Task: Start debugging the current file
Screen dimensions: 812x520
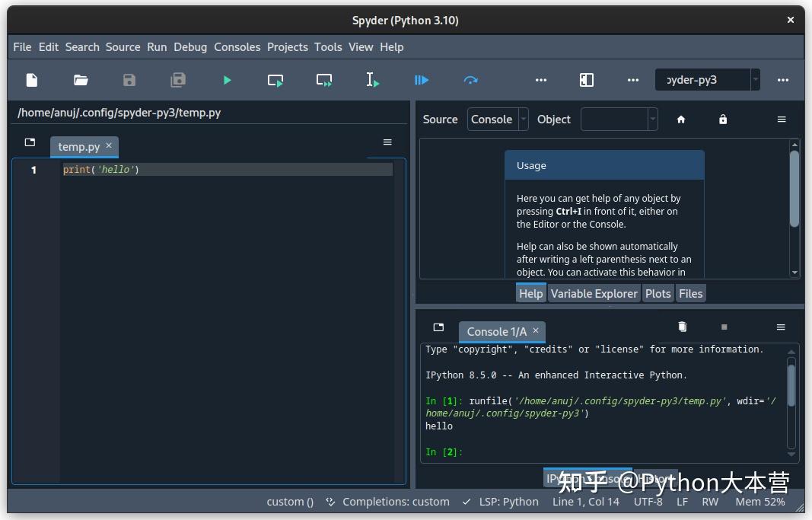Action: 421,80
